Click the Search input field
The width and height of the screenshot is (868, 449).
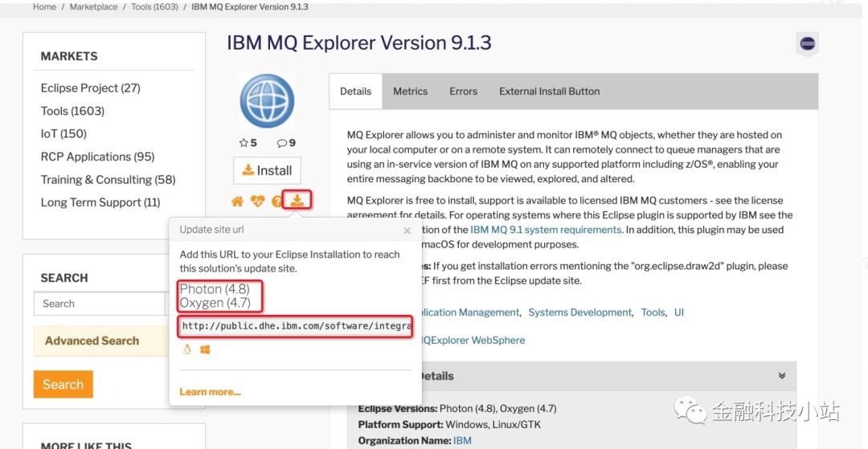(x=100, y=304)
